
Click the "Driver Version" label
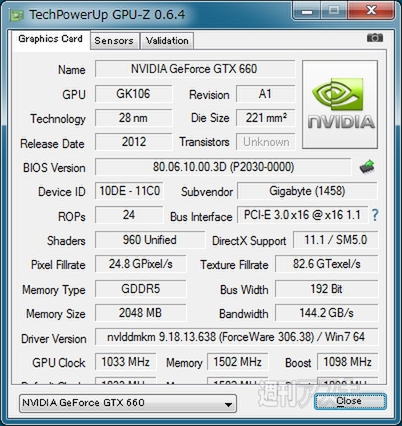54,339
